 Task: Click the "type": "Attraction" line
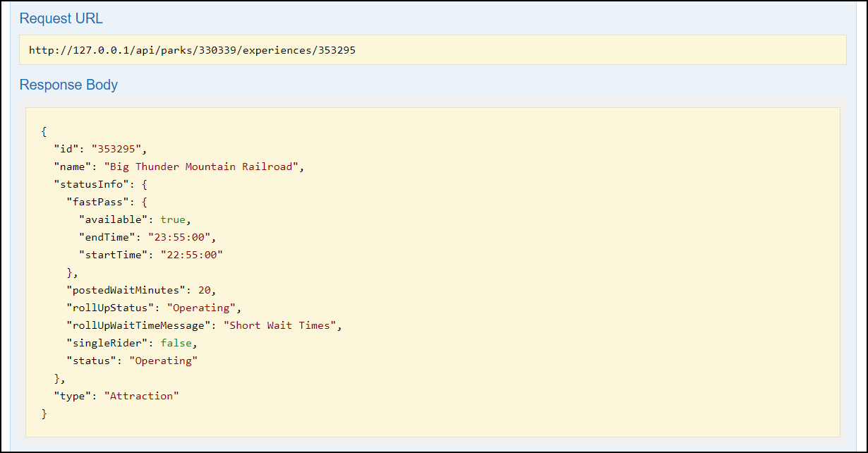pyautogui.click(x=116, y=396)
